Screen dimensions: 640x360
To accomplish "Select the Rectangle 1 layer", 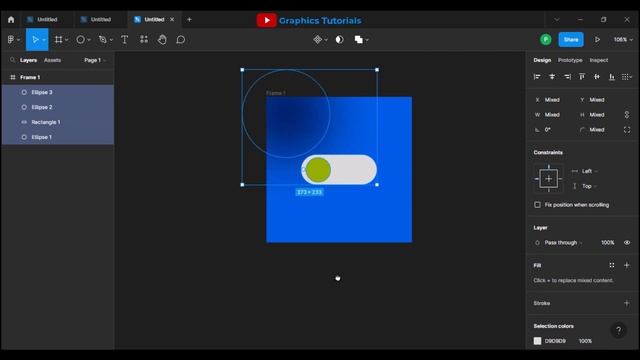I will 58,122.
